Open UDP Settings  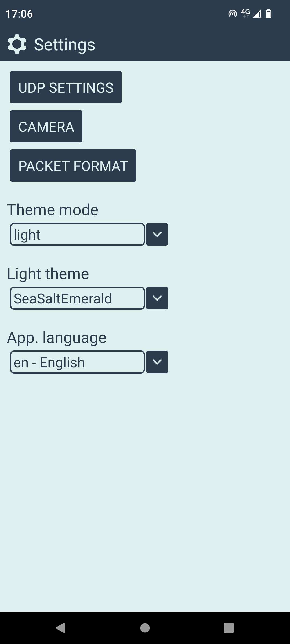(x=66, y=87)
